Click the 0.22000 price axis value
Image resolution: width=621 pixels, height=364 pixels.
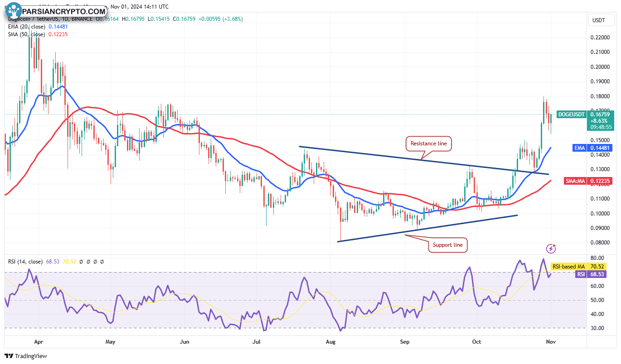coord(600,38)
